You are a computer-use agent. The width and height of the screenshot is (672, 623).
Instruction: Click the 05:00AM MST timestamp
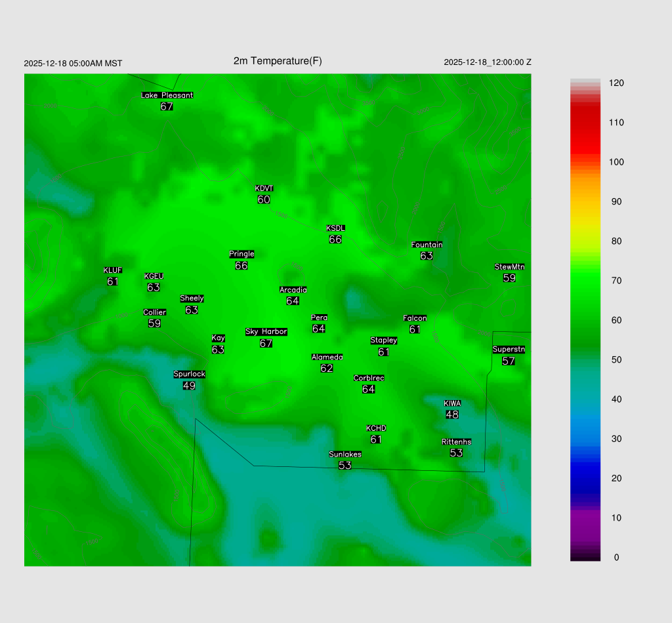(73, 64)
